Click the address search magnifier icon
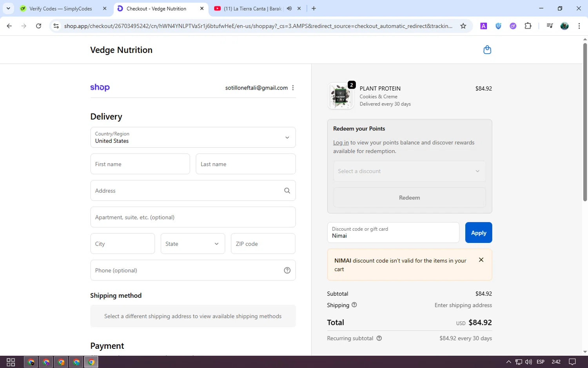The image size is (588, 368). [287, 191]
